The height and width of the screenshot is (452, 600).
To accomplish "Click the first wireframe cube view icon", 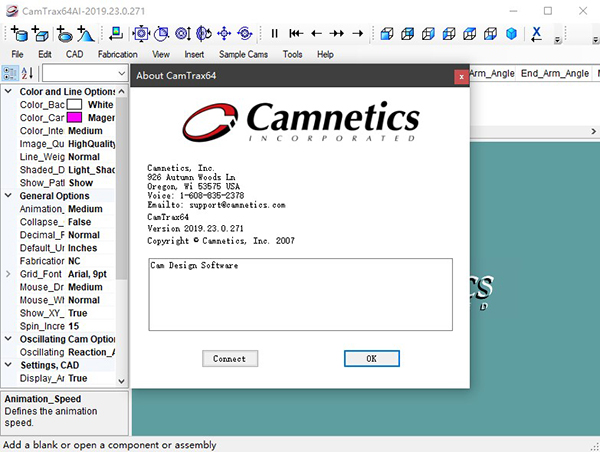I will point(385,33).
